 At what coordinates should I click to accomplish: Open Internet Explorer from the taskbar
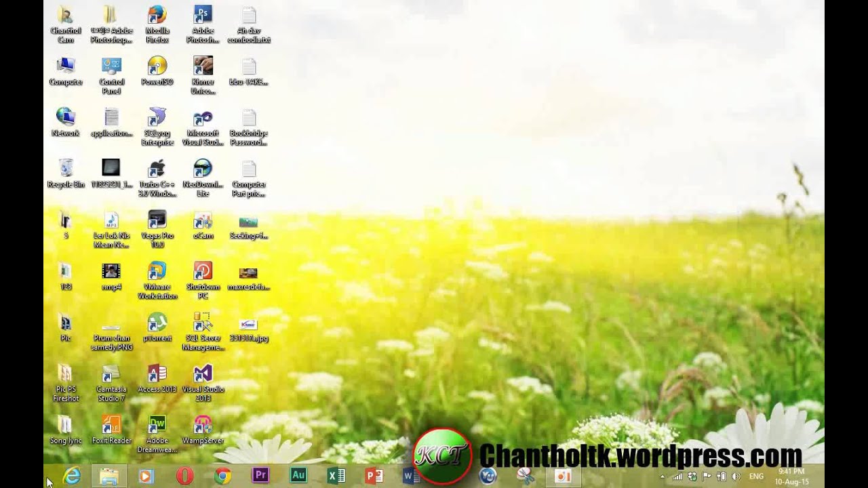pos(71,476)
